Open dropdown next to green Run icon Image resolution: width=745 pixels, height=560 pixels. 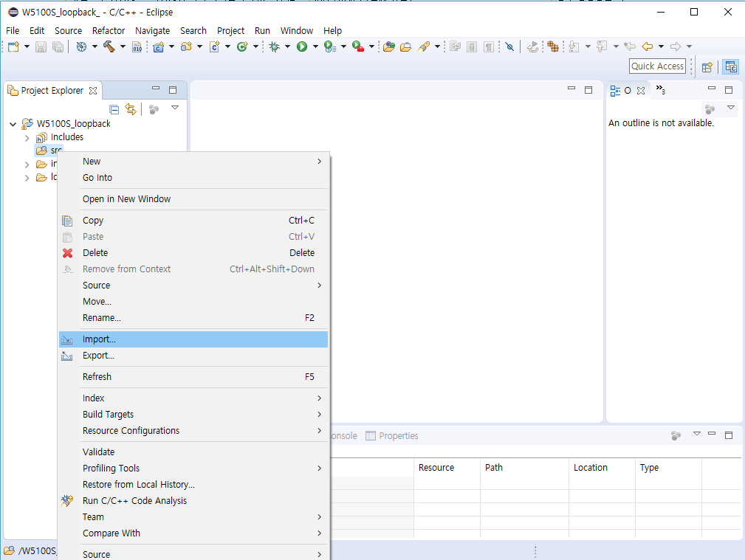[x=315, y=46]
